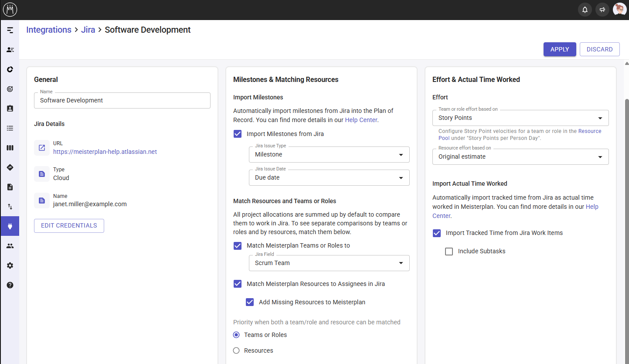Viewport: 629px width, 364px height.
Task: Check the Include Subtasks box
Action: tap(449, 251)
